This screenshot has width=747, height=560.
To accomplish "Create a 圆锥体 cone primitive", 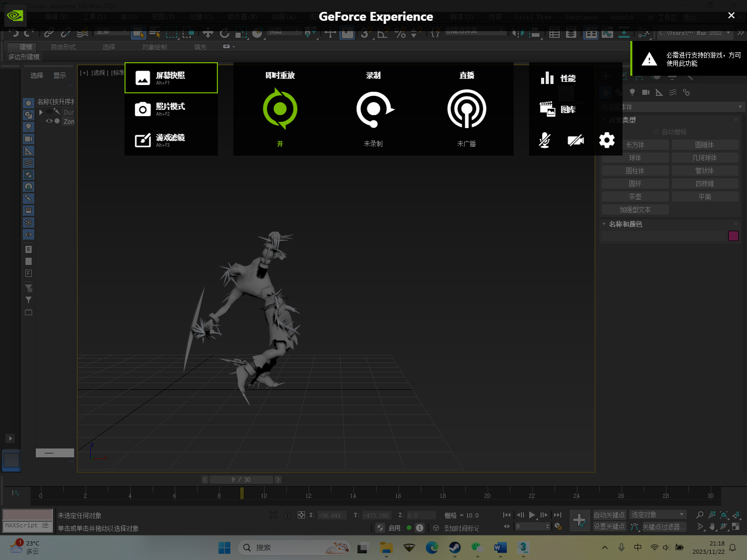I will point(705,145).
